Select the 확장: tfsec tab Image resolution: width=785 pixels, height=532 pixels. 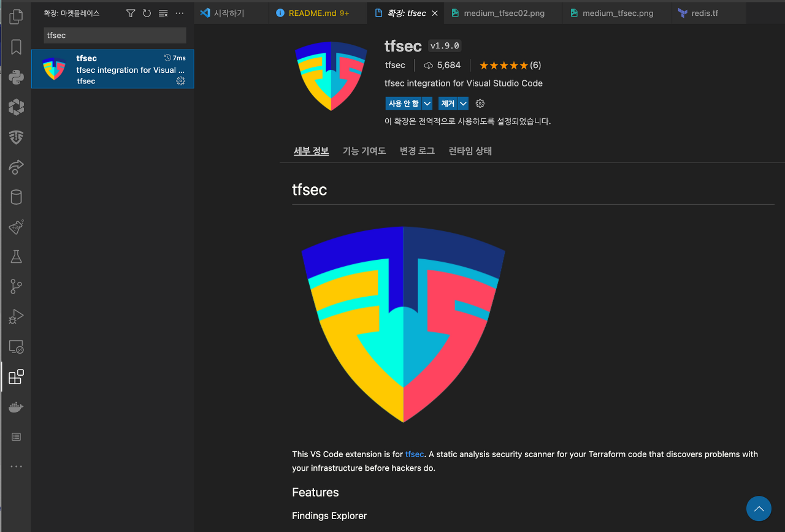407,13
